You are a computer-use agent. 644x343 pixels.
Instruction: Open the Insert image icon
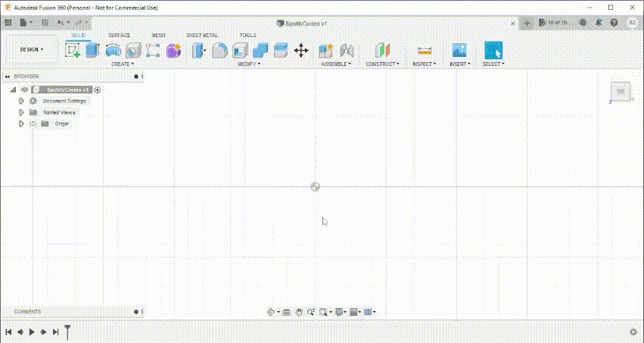point(459,51)
